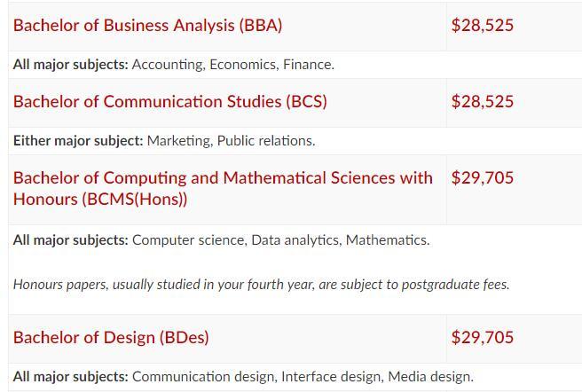Image resolution: width=582 pixels, height=392 pixels.
Task: Open Bachelor of Communication Studies (BCS) link
Action: tap(170, 102)
